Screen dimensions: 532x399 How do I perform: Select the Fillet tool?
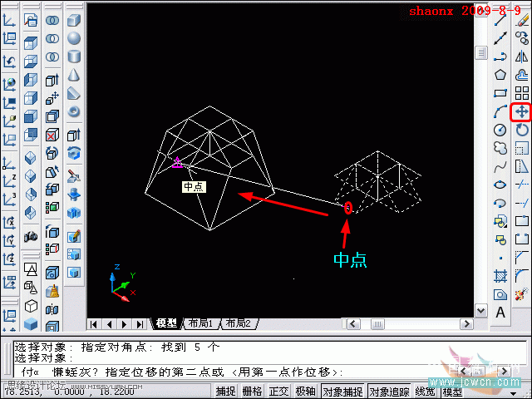tap(522, 276)
